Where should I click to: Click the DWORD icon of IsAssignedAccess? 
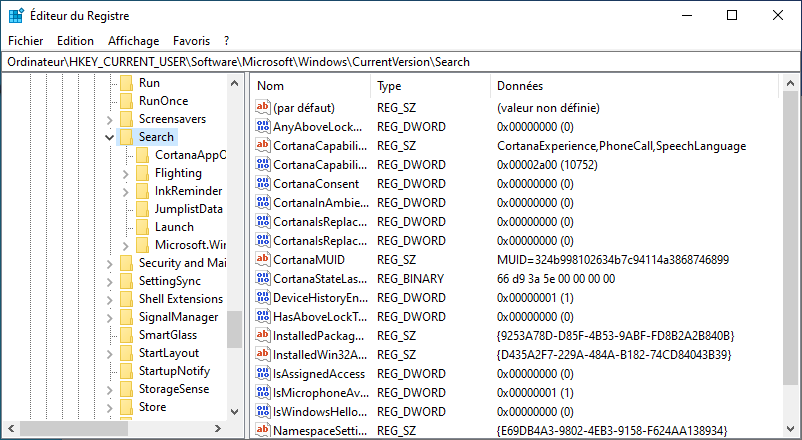click(x=263, y=373)
